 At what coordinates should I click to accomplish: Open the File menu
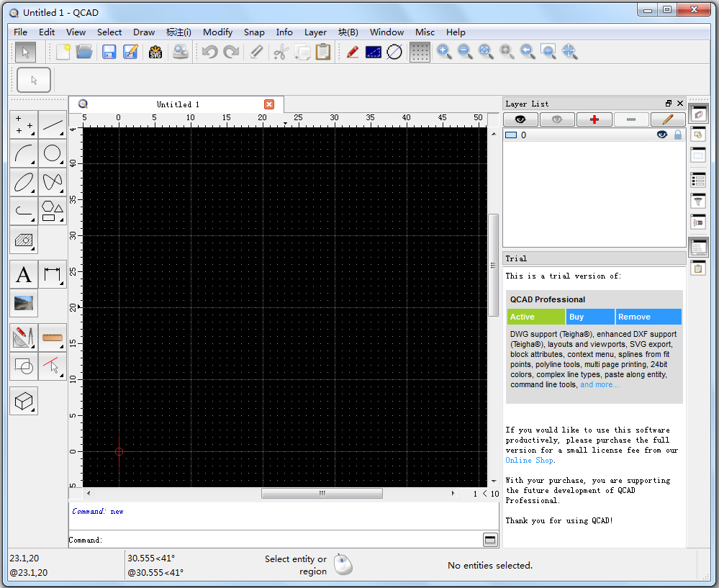point(20,32)
